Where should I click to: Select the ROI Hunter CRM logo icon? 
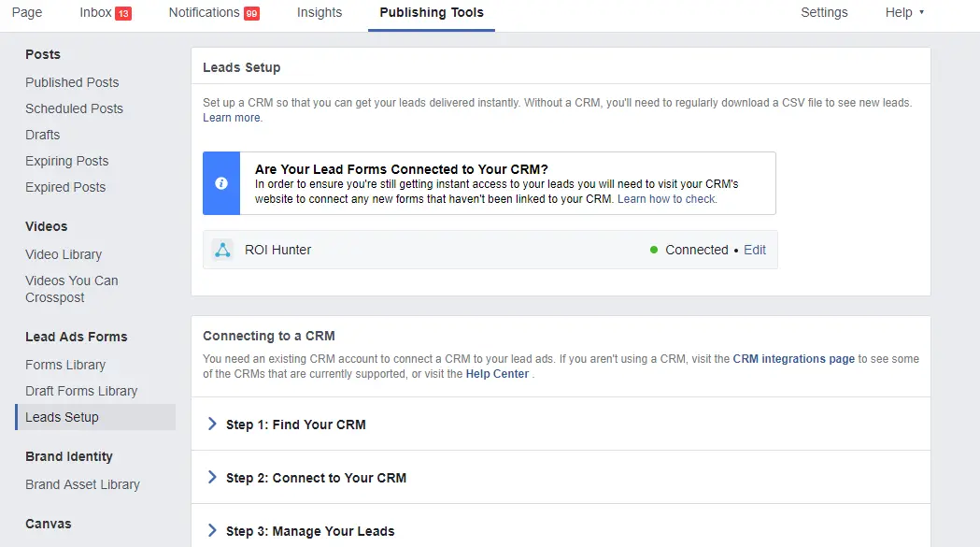221,250
